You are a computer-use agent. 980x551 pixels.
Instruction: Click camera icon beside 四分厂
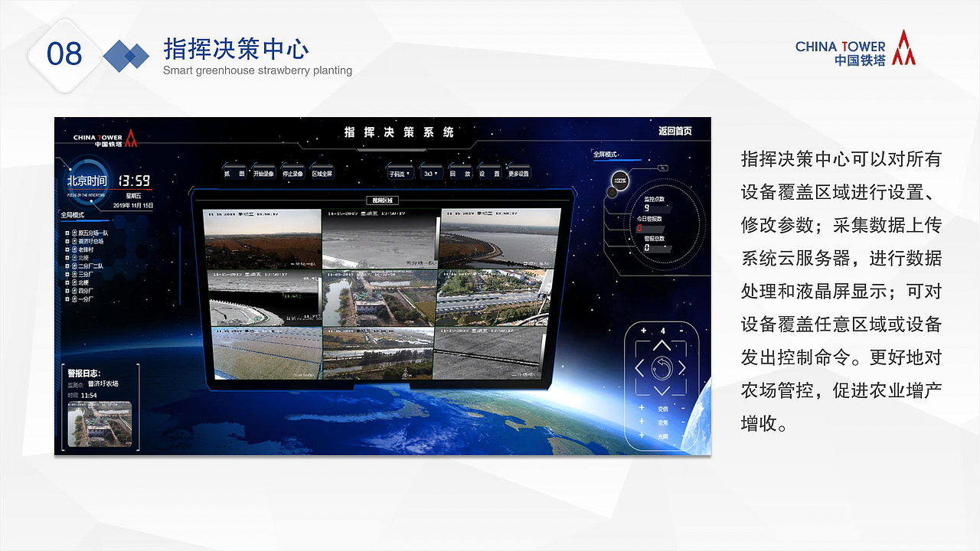74,291
